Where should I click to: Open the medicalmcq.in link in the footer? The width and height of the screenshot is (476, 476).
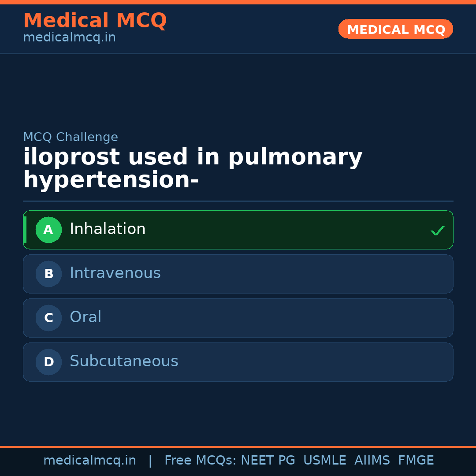(89, 461)
